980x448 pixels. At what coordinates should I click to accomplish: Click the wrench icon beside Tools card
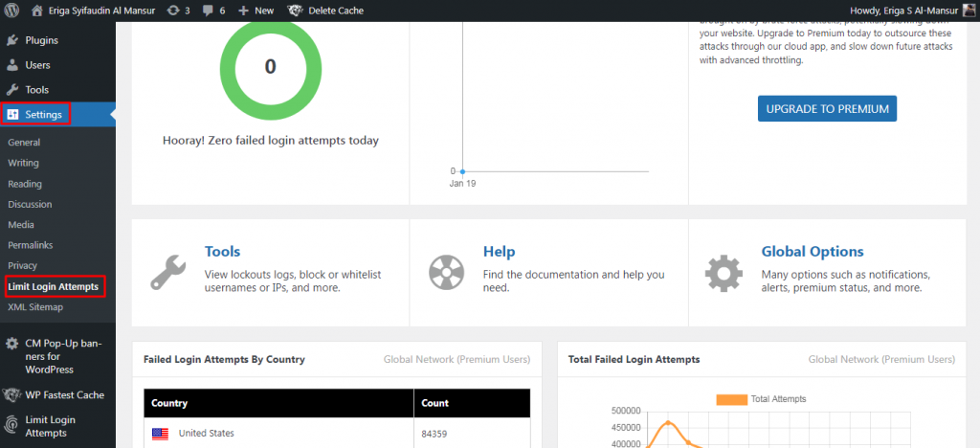point(167,272)
